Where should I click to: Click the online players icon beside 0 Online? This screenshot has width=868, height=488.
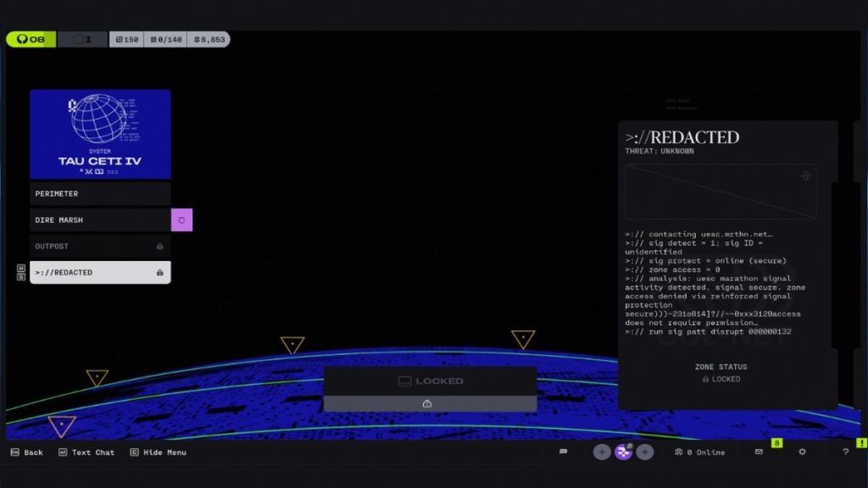click(x=678, y=452)
